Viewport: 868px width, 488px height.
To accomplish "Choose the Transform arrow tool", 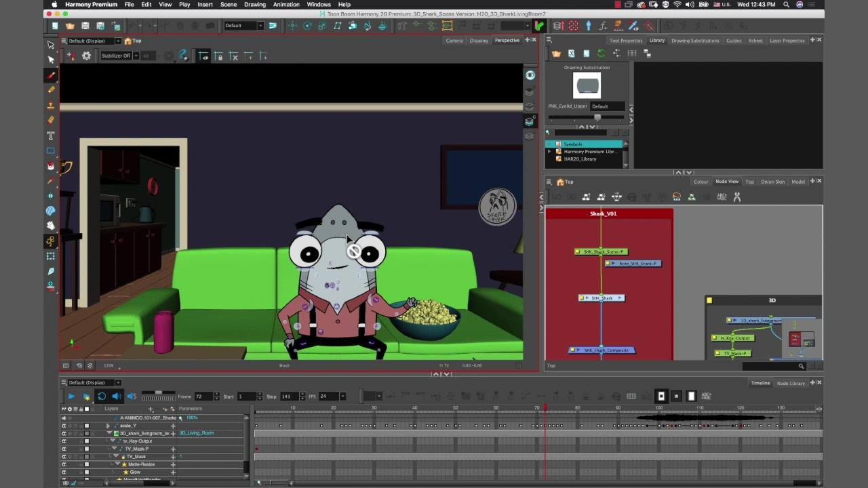I will (51, 45).
